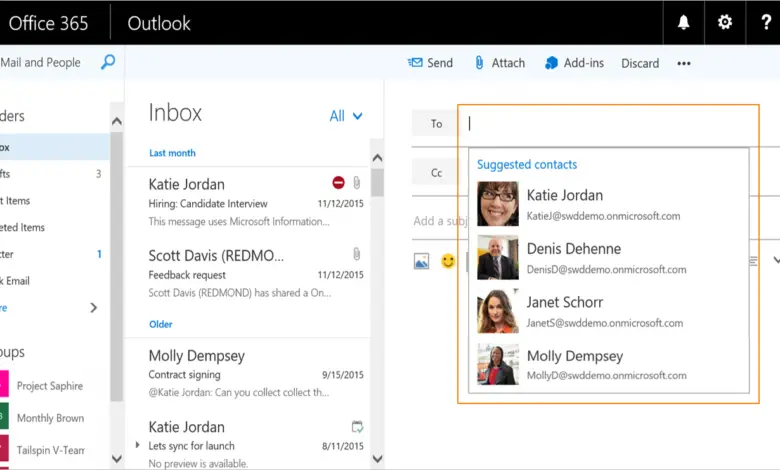The width and height of the screenshot is (780, 470).
Task: Select the Deleted Items folder
Action: [x=54, y=227]
